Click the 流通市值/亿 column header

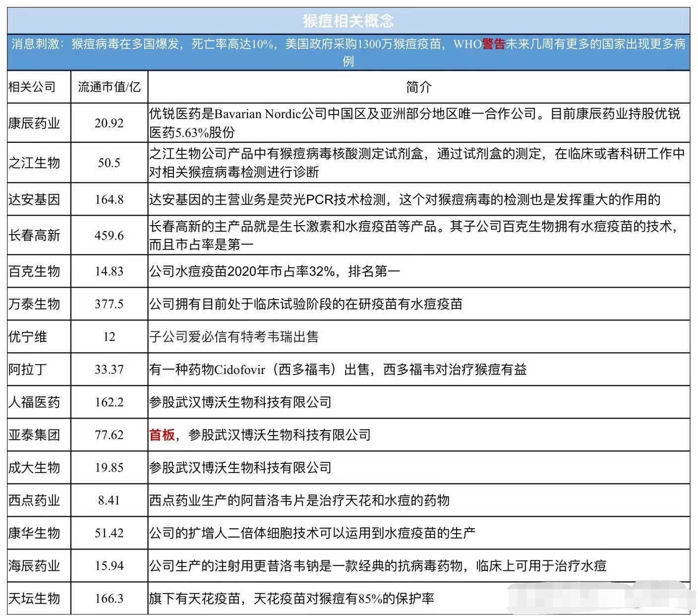pos(109,87)
